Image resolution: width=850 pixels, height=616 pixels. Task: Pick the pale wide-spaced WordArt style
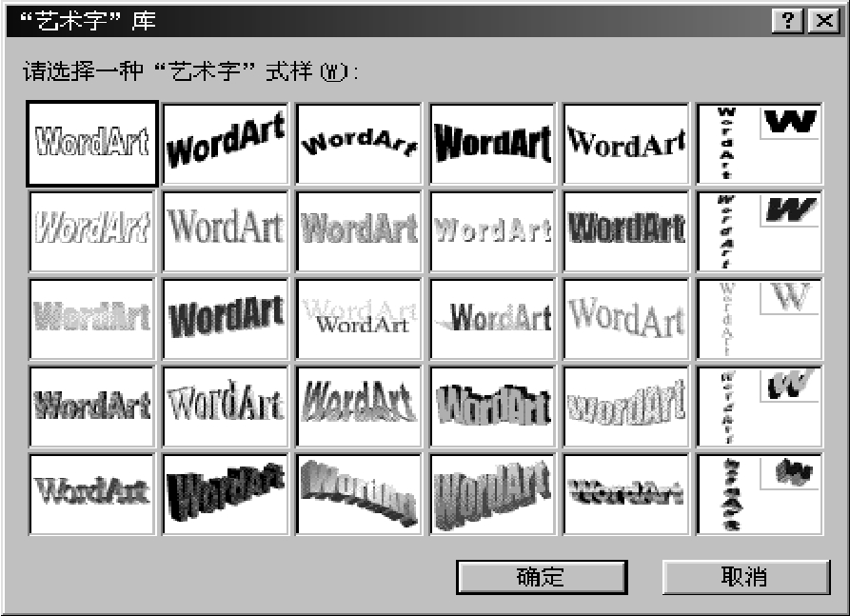(x=493, y=231)
